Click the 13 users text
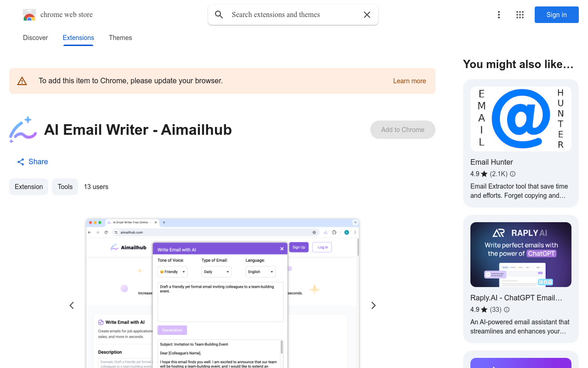This screenshot has width=588, height=368. pyautogui.click(x=96, y=187)
